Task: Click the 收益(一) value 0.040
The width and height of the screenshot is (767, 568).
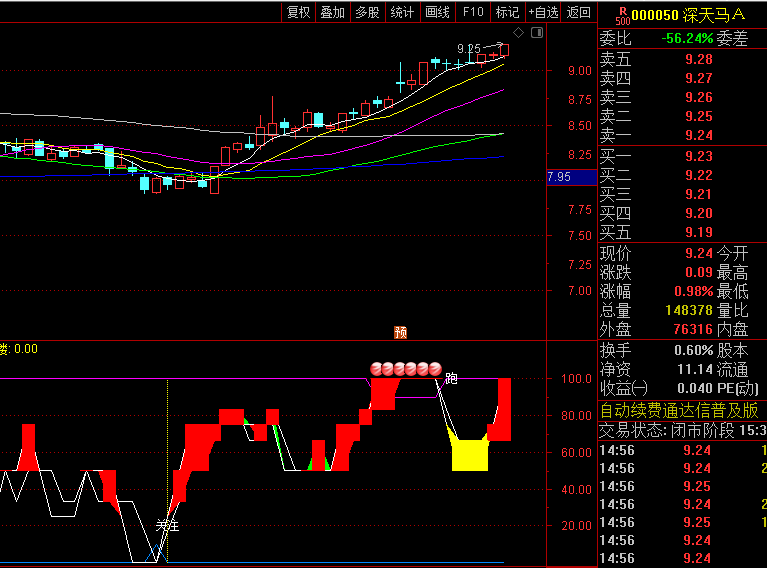Action: [x=695, y=388]
